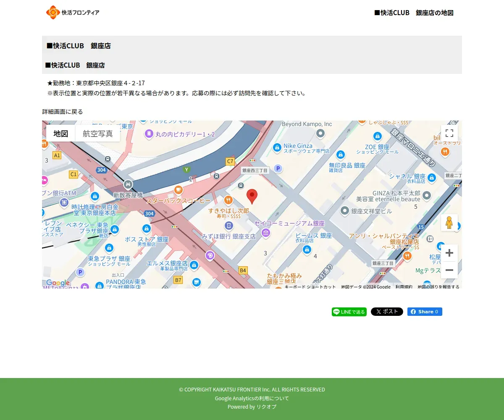Click Muji Ginza shopping marker icon
Viewport: 504px width, 420px height.
pos(341,155)
